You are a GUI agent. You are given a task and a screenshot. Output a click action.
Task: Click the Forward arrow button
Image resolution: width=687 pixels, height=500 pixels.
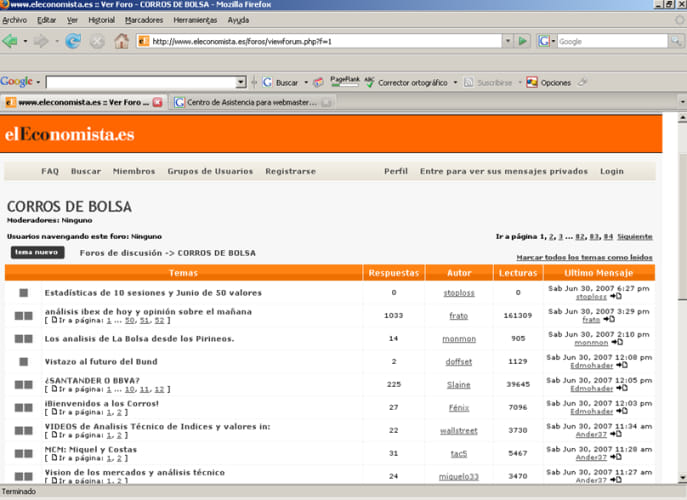pyautogui.click(x=41, y=41)
